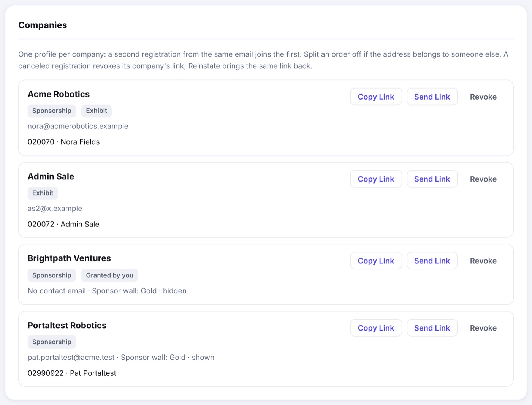
Task: Send the link to Acme Robotics
Action: coord(432,97)
